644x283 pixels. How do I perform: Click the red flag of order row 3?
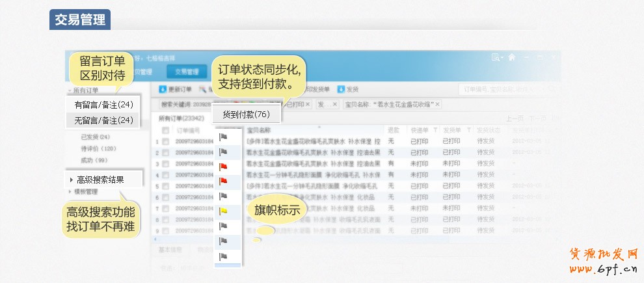tap(223, 167)
